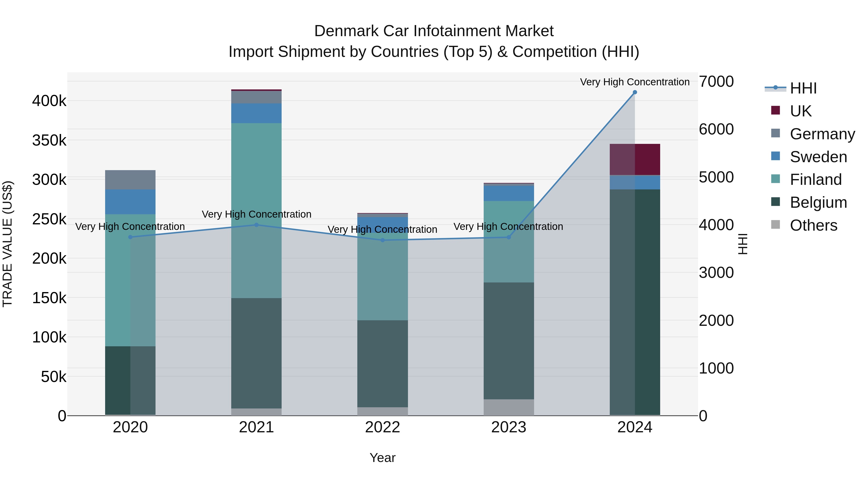Click the 2023 Others bar segment
This screenshot has width=868, height=488.
(x=509, y=408)
